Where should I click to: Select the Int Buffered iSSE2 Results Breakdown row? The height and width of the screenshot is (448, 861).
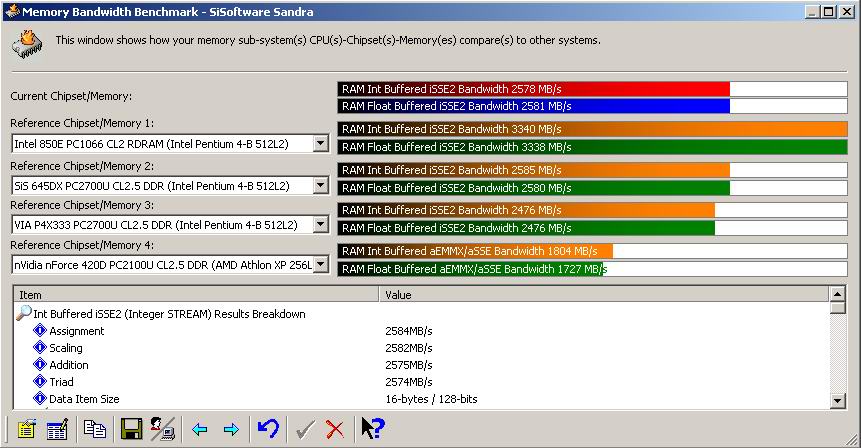(x=169, y=314)
